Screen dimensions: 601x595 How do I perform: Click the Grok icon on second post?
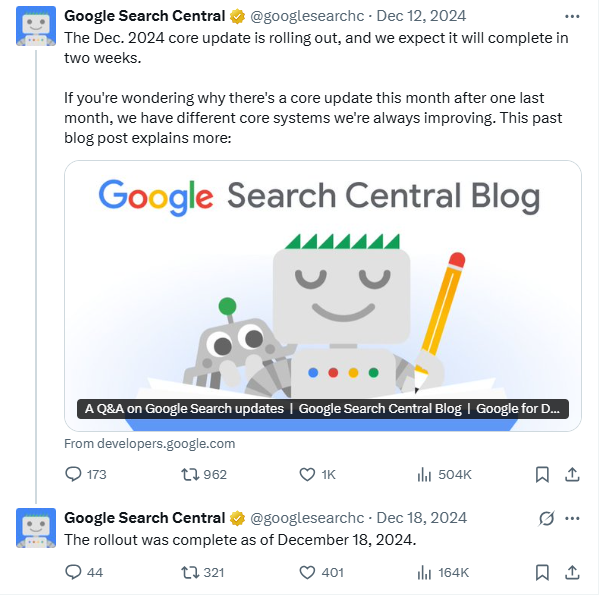coord(546,518)
